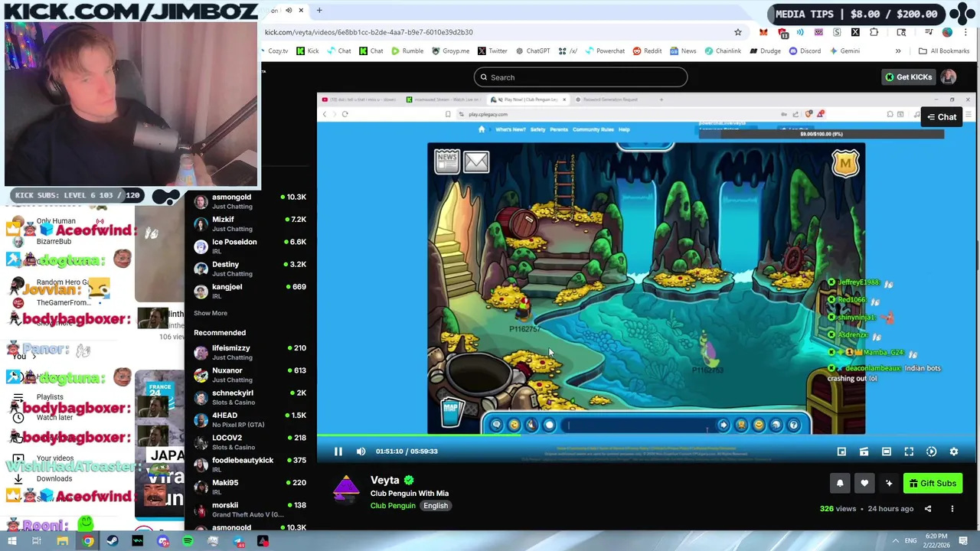Open Maki95 recommended channel
The image size is (980, 551).
tap(249, 487)
